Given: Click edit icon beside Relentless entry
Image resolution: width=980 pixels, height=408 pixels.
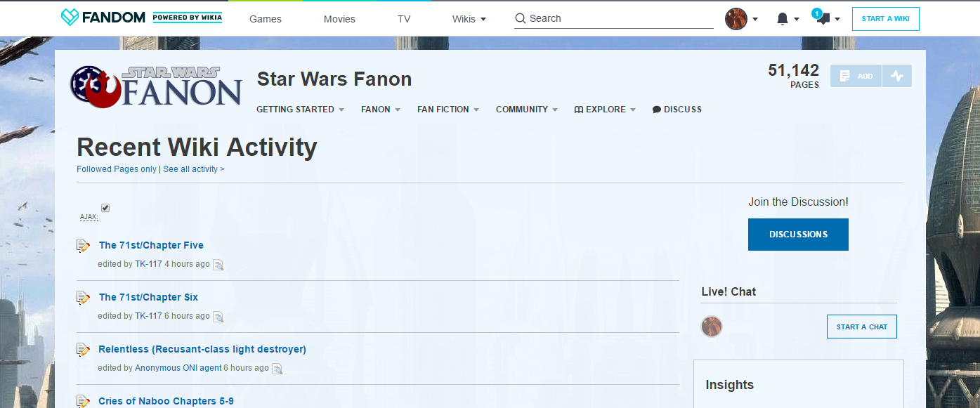Looking at the screenshot, I should (84, 349).
